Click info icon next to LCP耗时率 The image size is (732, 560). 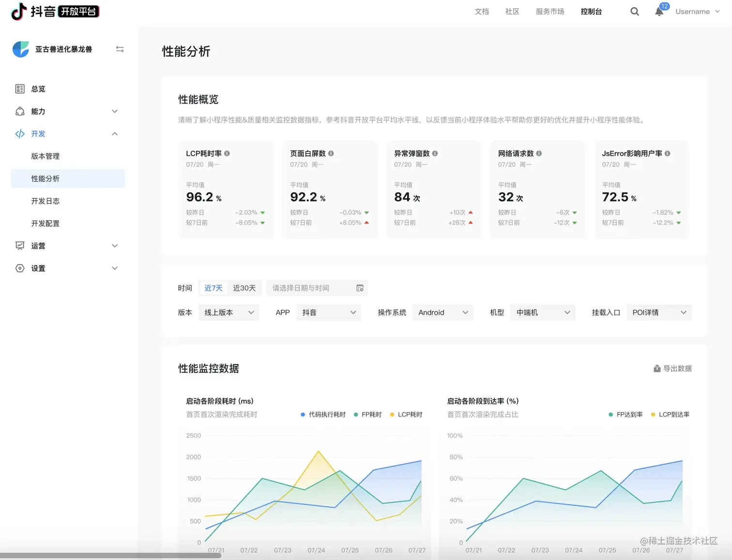click(x=227, y=153)
